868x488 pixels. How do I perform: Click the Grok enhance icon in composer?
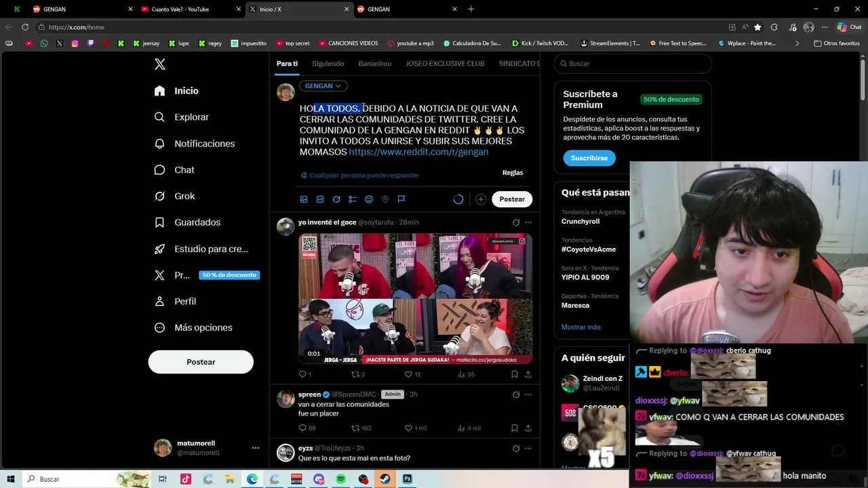(336, 199)
